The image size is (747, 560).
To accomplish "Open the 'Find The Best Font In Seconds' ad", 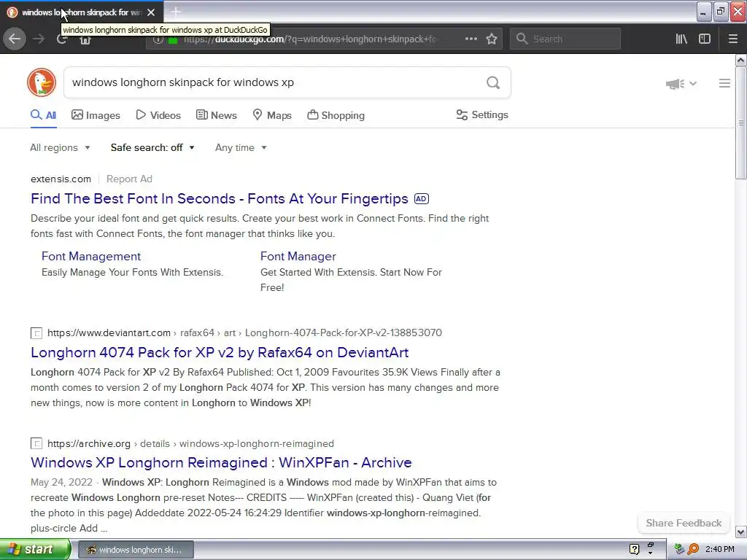I will 219,198.
